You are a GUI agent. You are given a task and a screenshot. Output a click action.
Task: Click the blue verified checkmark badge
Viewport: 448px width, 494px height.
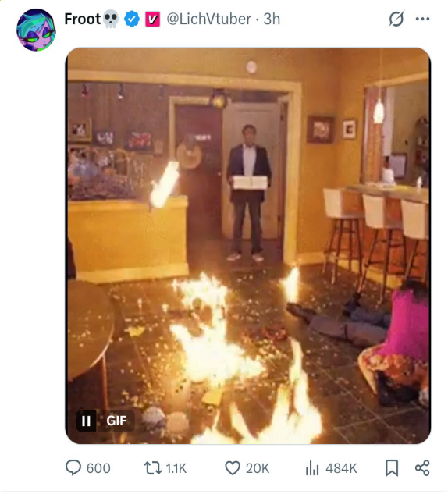[132, 20]
